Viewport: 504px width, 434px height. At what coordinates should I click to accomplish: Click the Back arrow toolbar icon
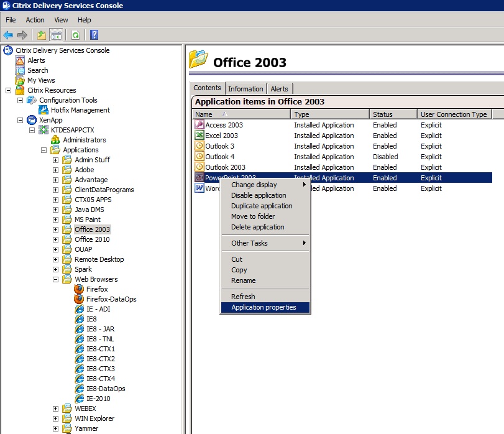(8, 35)
